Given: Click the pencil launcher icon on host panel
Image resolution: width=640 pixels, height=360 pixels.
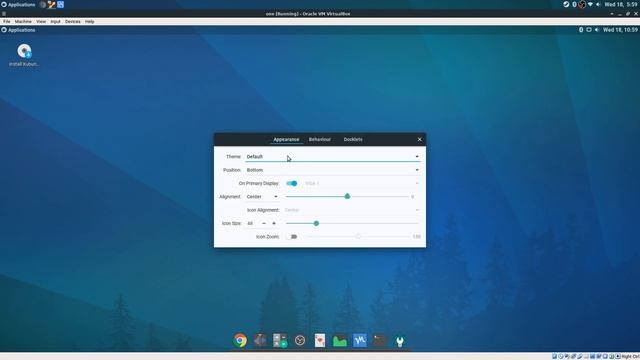Looking at the screenshot, I should [51, 4].
